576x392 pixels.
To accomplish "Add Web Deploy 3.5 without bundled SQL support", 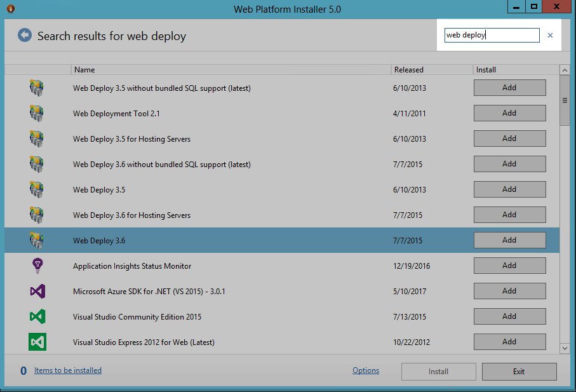I will coord(509,88).
